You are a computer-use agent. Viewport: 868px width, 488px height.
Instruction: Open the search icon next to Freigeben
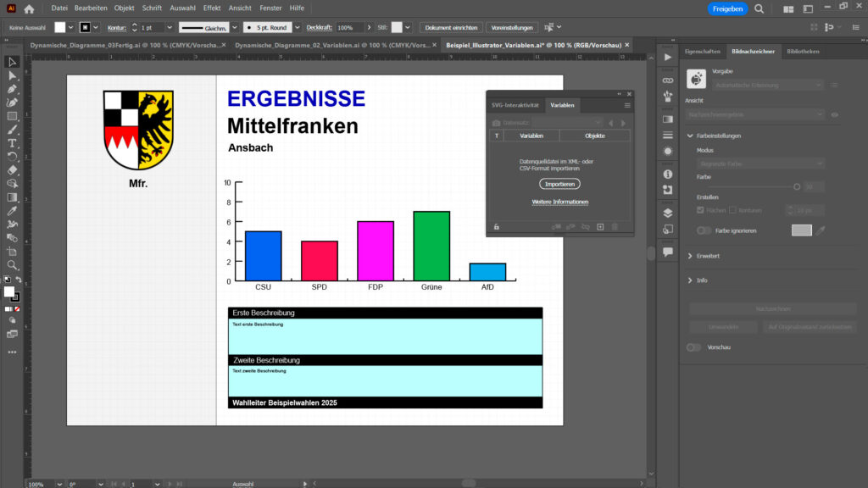point(759,8)
